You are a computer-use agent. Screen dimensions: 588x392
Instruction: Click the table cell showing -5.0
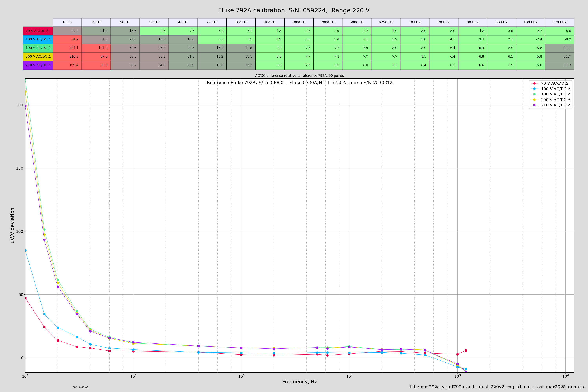531,65
